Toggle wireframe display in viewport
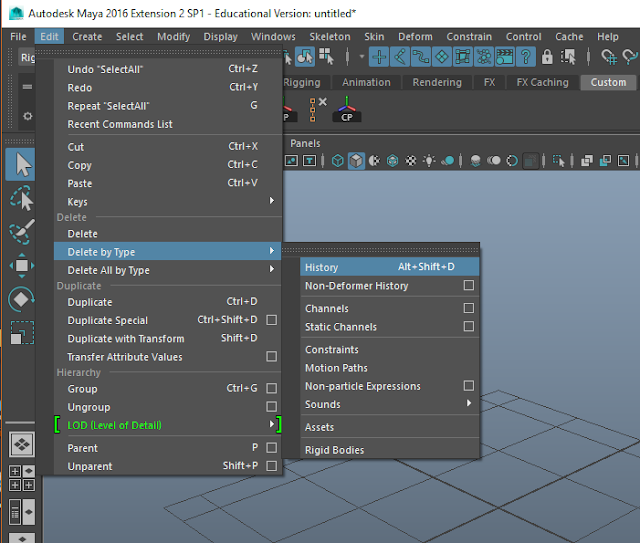The width and height of the screenshot is (640, 543). (x=338, y=160)
